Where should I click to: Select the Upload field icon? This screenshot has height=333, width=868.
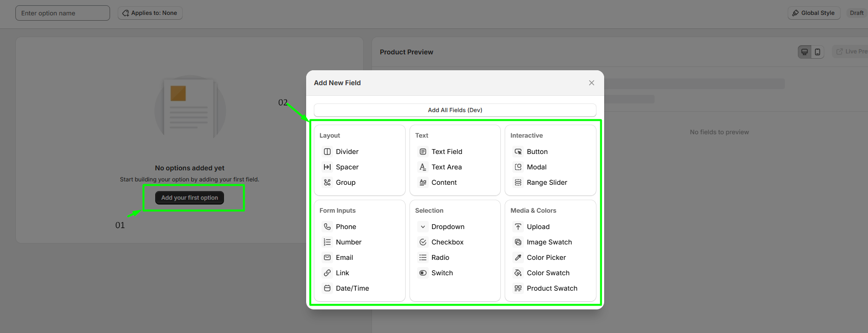518,227
